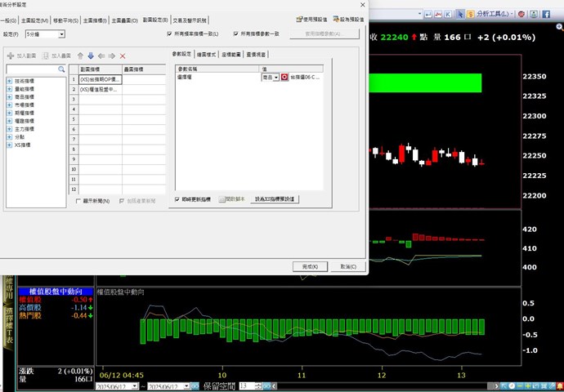Select the cursor pointer tool in toolbar
The image size is (564, 392).
coord(460,13)
